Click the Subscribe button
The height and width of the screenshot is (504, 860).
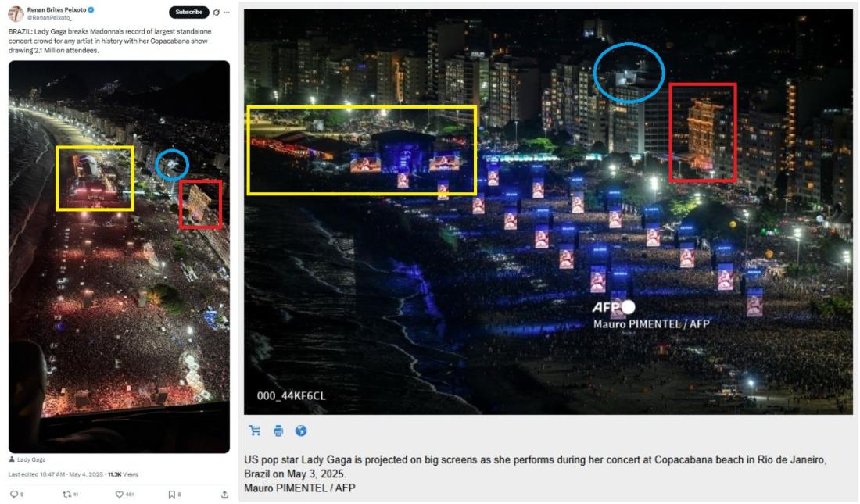tap(188, 12)
